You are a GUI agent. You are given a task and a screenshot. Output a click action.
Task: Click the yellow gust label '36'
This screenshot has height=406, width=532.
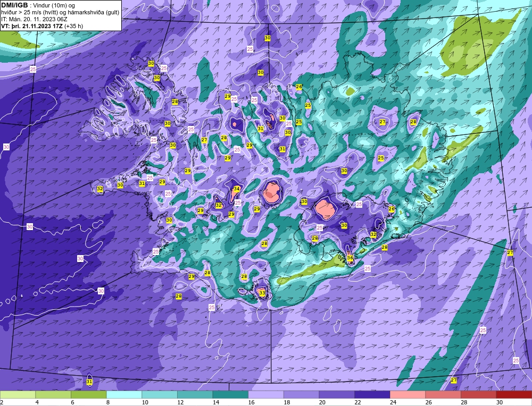(x=350, y=258)
